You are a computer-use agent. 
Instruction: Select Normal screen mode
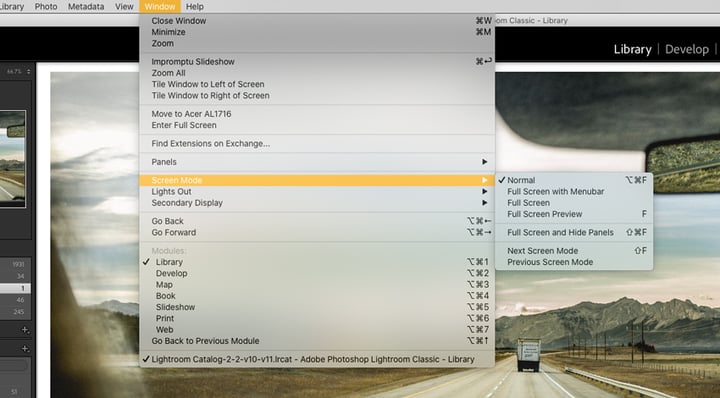574,180
